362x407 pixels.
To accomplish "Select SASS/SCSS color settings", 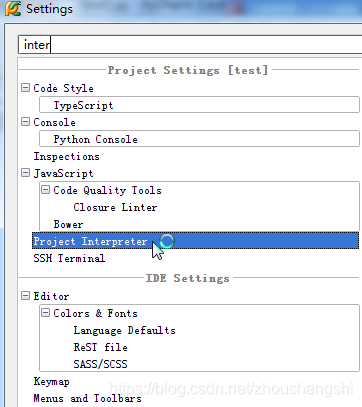I will click(x=100, y=364).
